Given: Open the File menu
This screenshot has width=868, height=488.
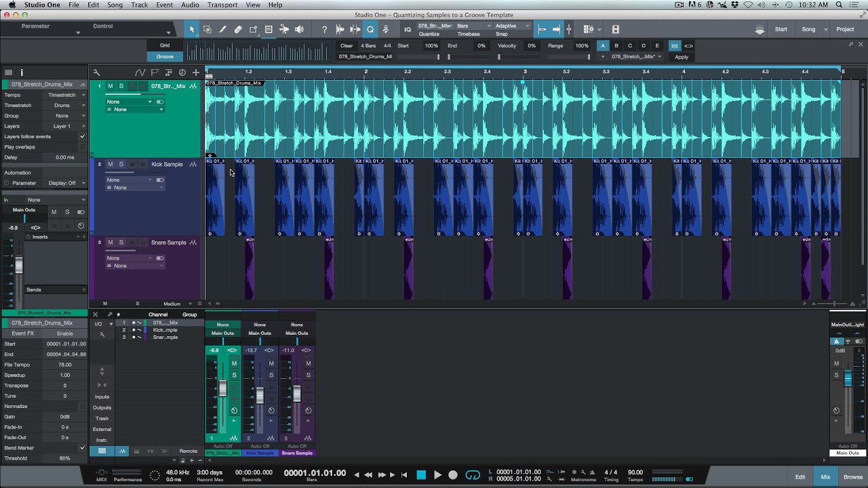Looking at the screenshot, I should coord(73,5).
